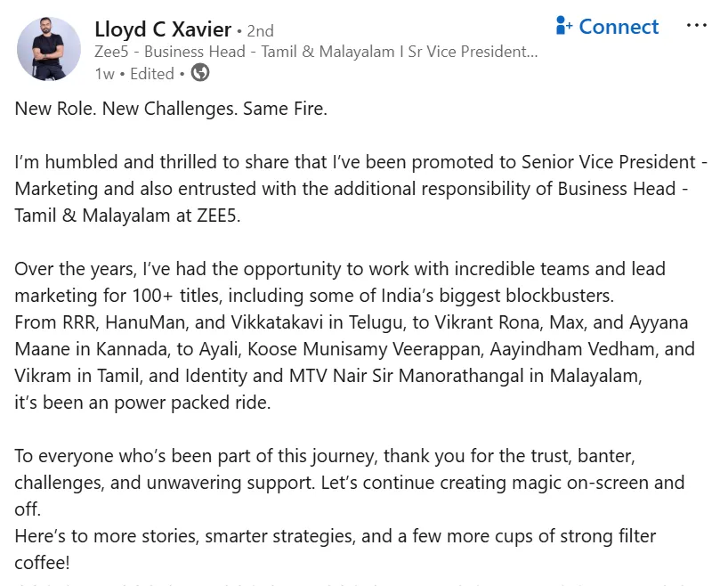
Task: Click the globe public visibility icon
Action: tap(200, 73)
